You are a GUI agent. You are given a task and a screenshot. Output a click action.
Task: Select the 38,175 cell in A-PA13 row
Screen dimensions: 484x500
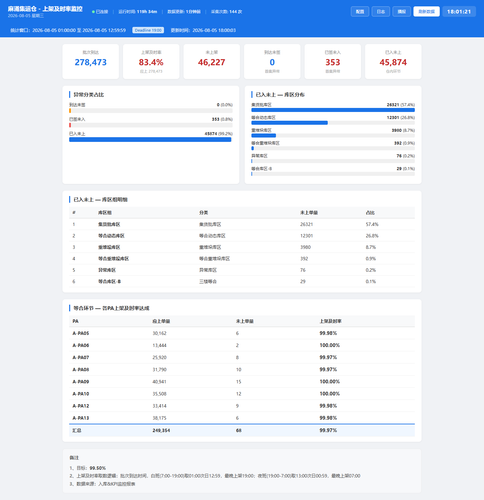click(x=159, y=418)
